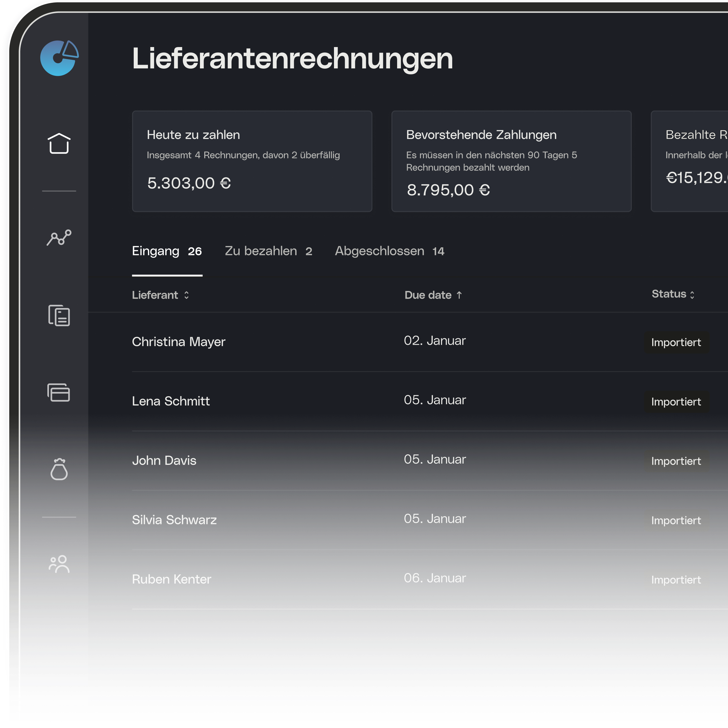Click the Bevorstehende Zahlungen card
The image size is (728, 728).
click(511, 161)
